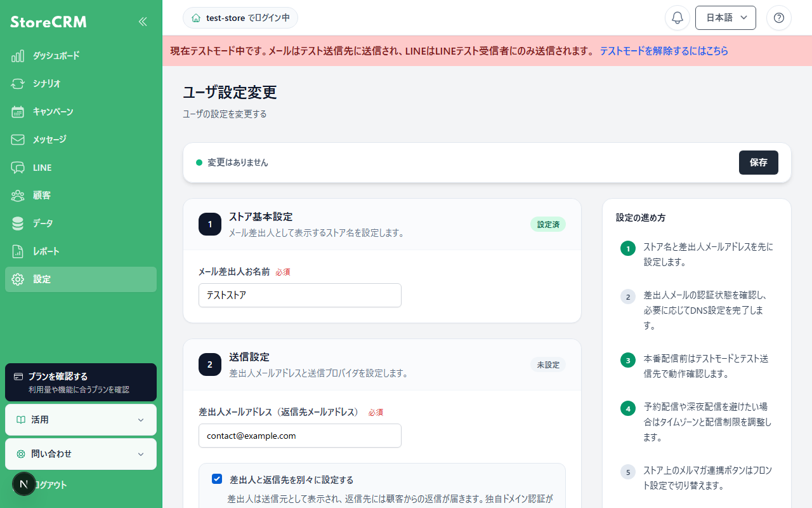Click the 顧客 people group icon
This screenshot has width=812, height=508.
coord(18,196)
